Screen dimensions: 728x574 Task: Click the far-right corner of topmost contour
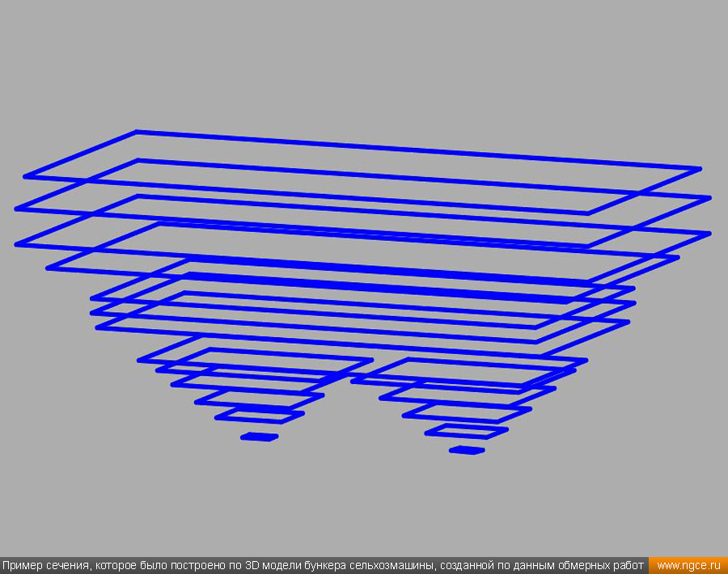700,169
